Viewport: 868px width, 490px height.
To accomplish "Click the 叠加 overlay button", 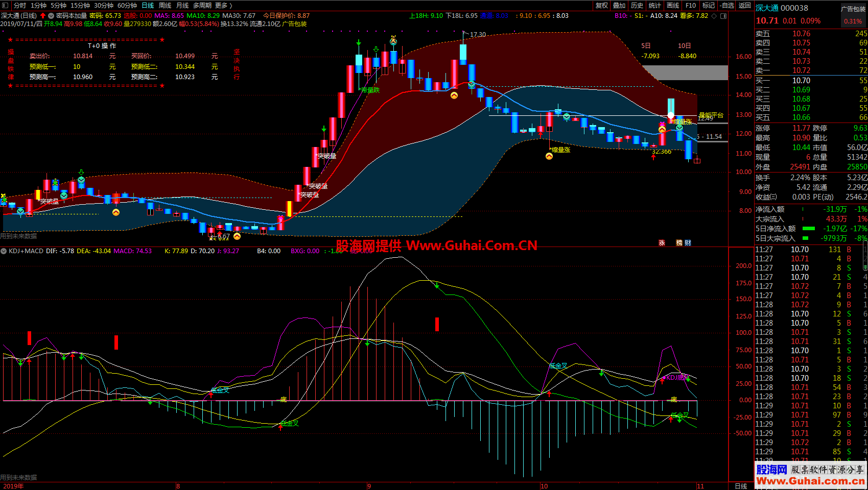I will (x=619, y=5).
